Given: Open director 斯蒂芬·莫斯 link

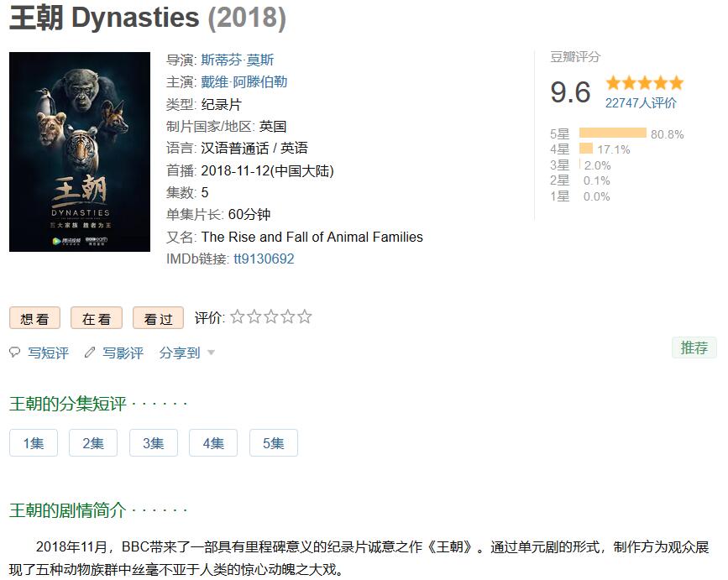Looking at the screenshot, I should tap(238, 60).
